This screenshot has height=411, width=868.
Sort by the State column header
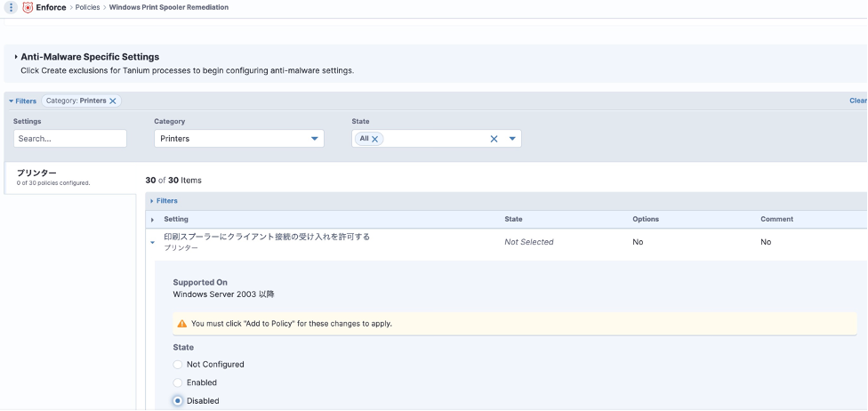tap(513, 220)
